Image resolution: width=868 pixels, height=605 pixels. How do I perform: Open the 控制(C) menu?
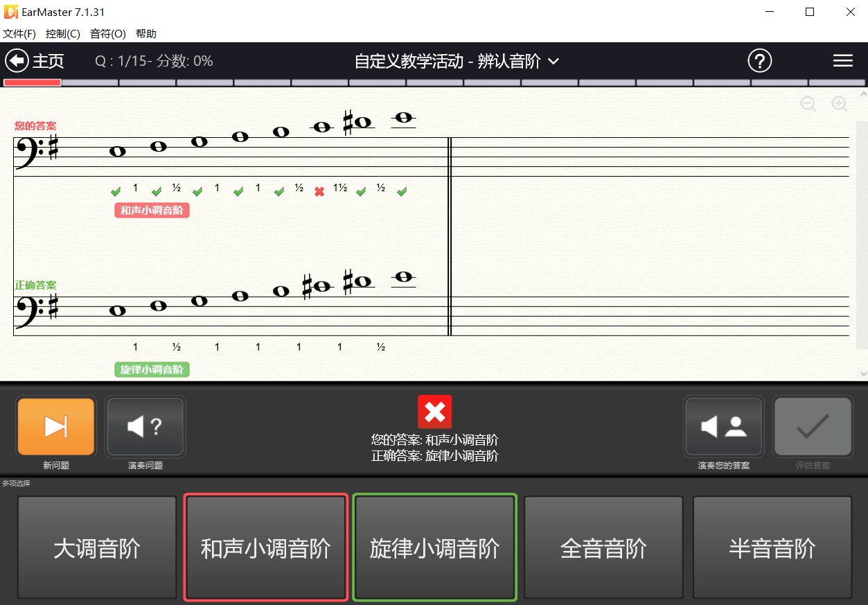(63, 33)
